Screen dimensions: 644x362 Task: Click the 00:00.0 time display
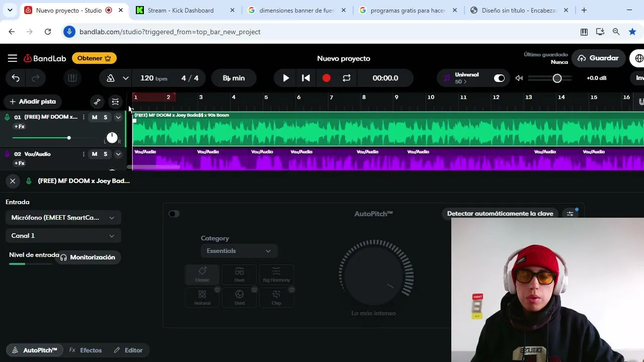[x=385, y=78]
